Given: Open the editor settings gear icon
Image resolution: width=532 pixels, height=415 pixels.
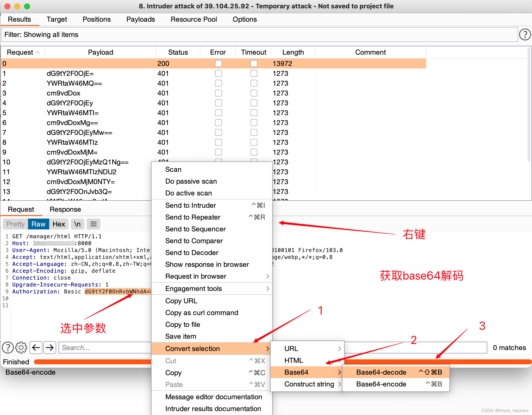Looking at the screenshot, I should pos(21,348).
